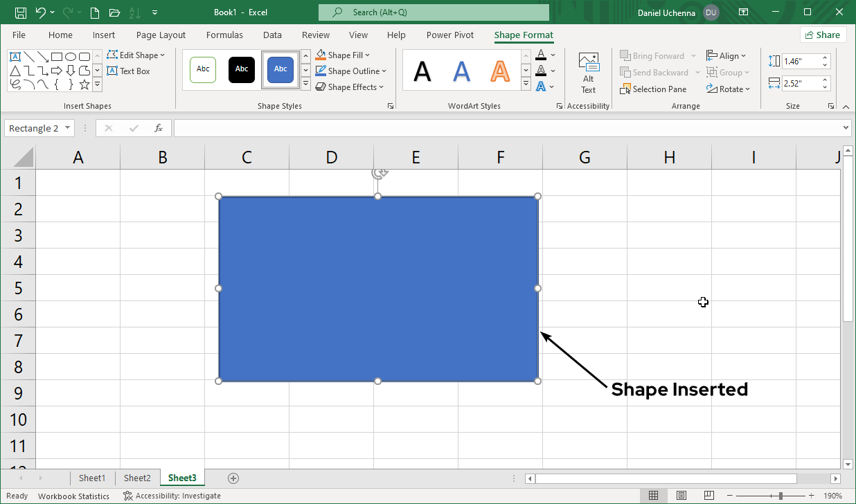
Task: Open the Name Box dropdown arrow
Action: coord(67,128)
